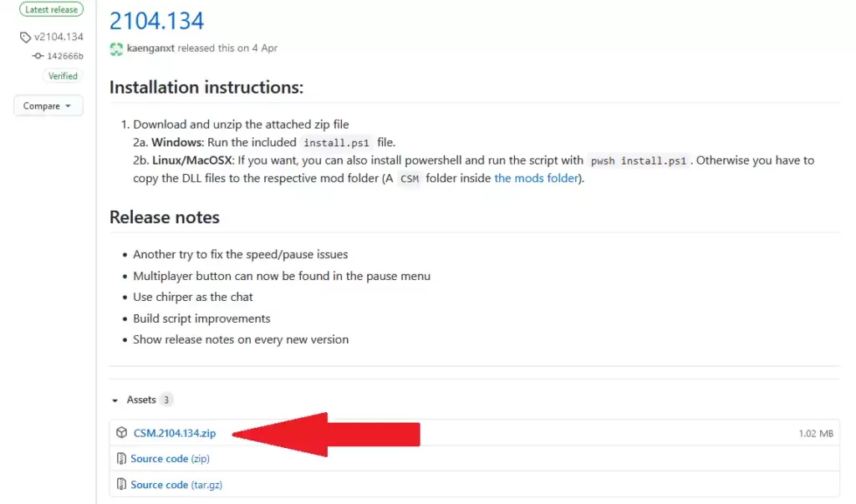Download CSM.2104.134.zip

(175, 433)
